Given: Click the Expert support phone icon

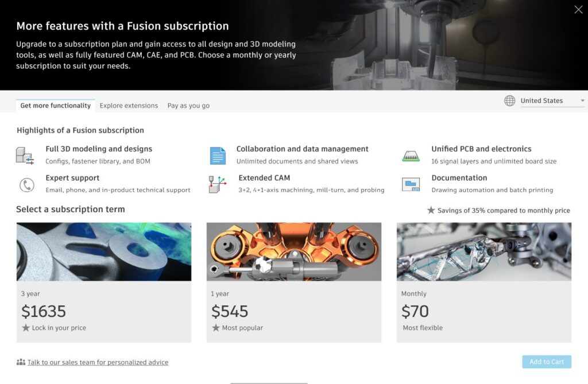Looking at the screenshot, I should (26, 185).
